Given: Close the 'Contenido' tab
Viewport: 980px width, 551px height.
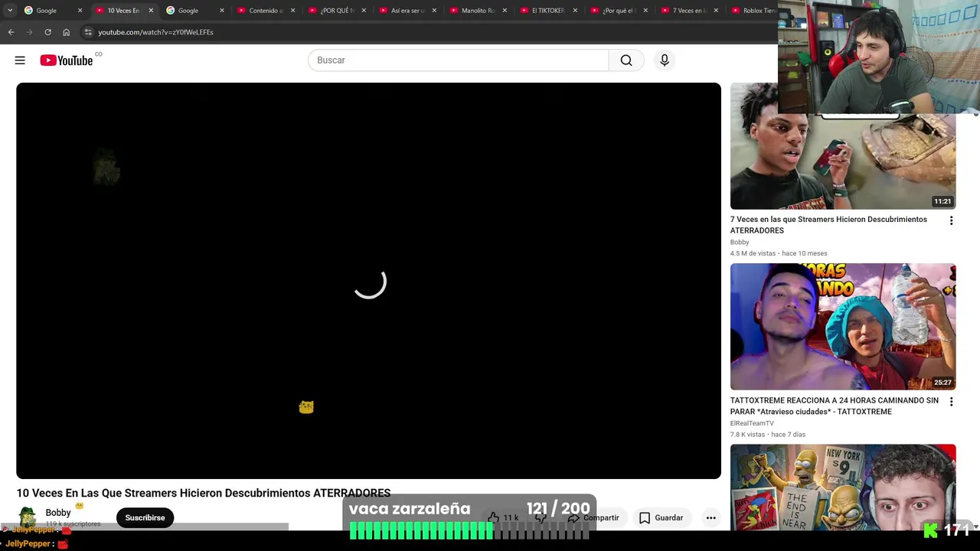Looking at the screenshot, I should coord(292,11).
